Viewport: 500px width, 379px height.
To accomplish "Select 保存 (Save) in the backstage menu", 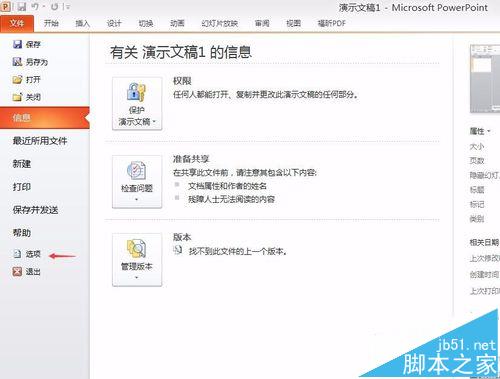I will click(x=27, y=44).
